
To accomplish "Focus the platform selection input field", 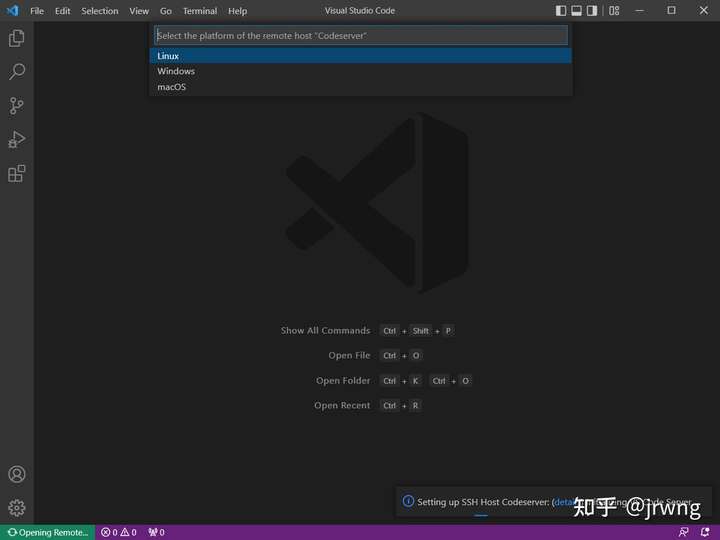I will [360, 35].
